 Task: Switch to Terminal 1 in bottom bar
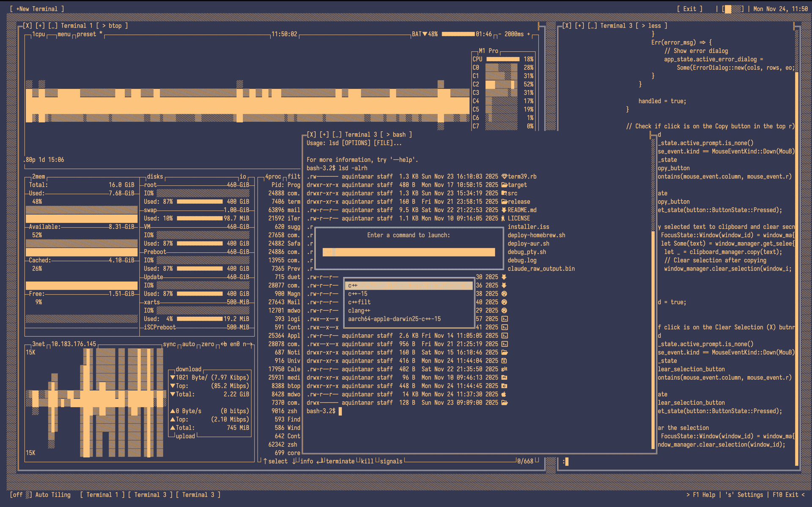tap(102, 495)
